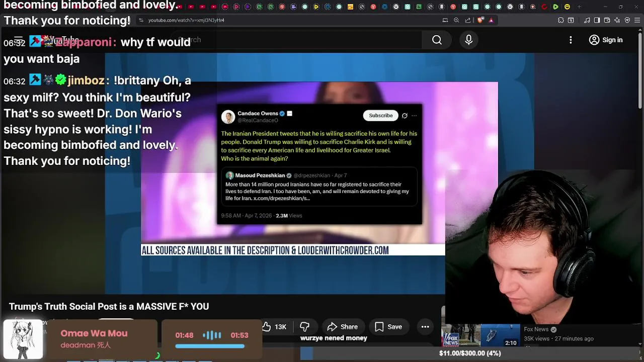Viewport: 644px width, 362px height.
Task: Open the browser extensions puzzle icon
Action: click(561, 20)
